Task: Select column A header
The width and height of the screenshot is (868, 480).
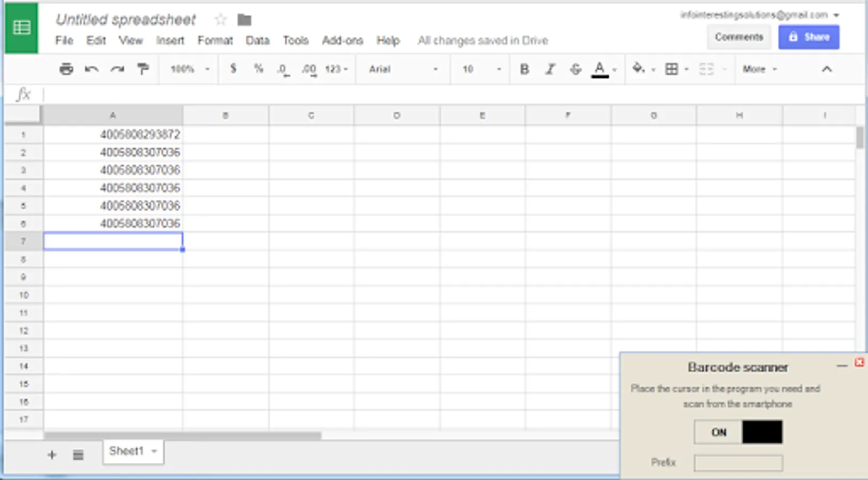Action: [112, 115]
